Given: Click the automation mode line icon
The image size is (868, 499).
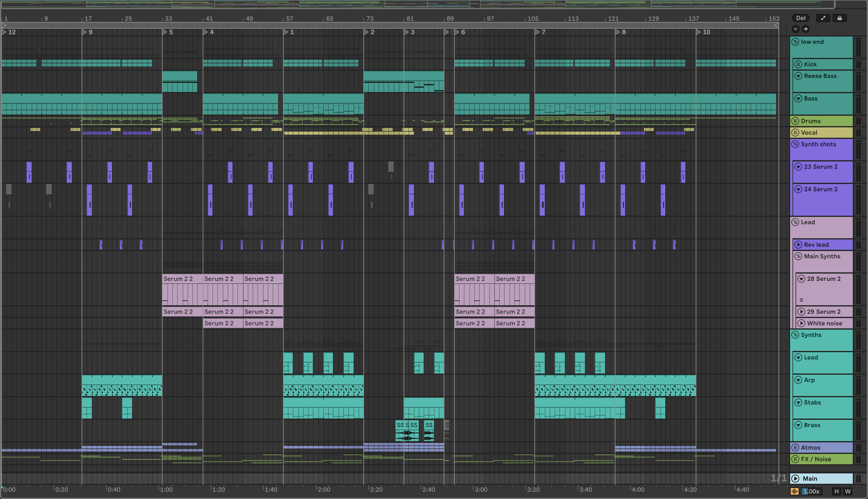Looking at the screenshot, I should tap(823, 18).
